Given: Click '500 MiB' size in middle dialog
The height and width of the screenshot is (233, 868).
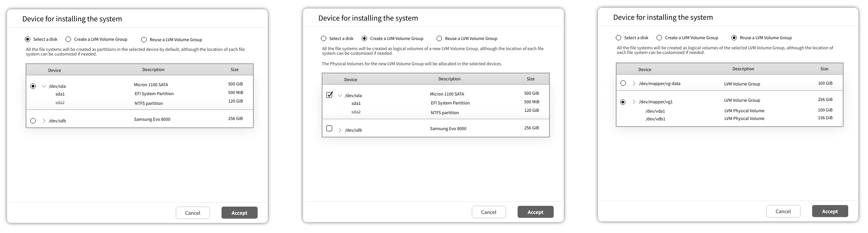Looking at the screenshot, I should point(532,102).
